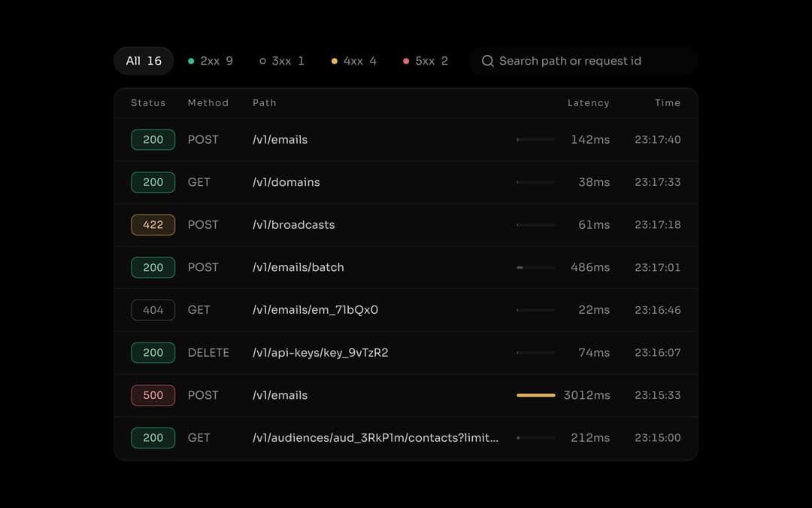
Task: Click the yellow latency bar for 3012ms
Action: [x=536, y=395]
